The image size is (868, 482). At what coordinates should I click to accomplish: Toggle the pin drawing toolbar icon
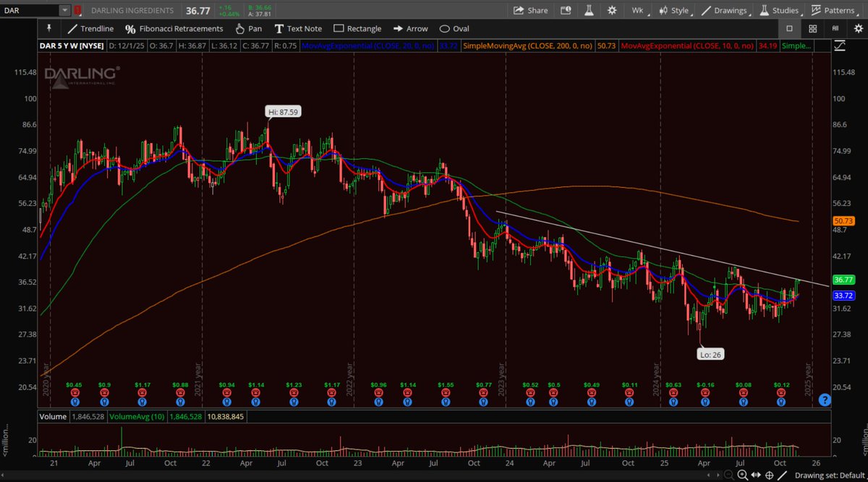point(49,28)
